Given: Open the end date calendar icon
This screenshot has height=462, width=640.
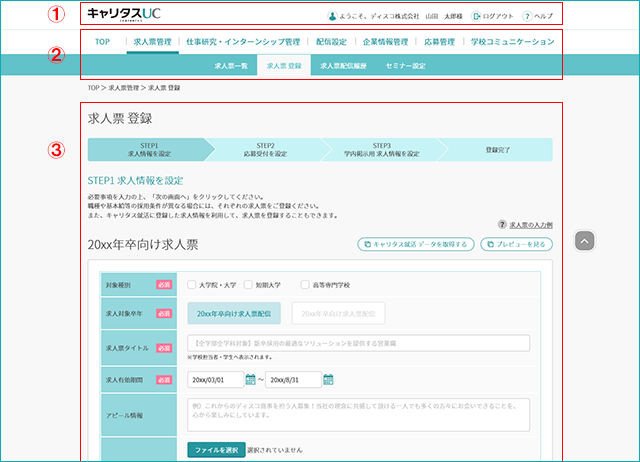Looking at the screenshot, I should coord(328,380).
